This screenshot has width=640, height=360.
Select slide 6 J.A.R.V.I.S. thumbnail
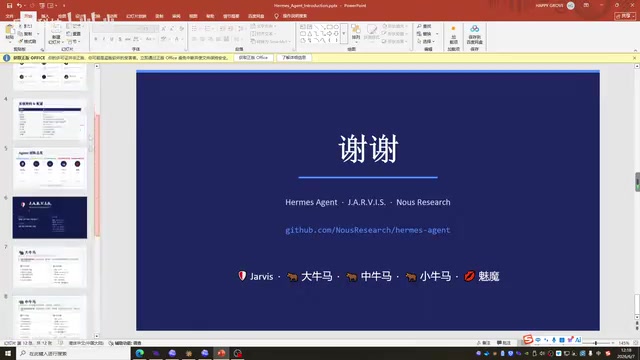50,218
